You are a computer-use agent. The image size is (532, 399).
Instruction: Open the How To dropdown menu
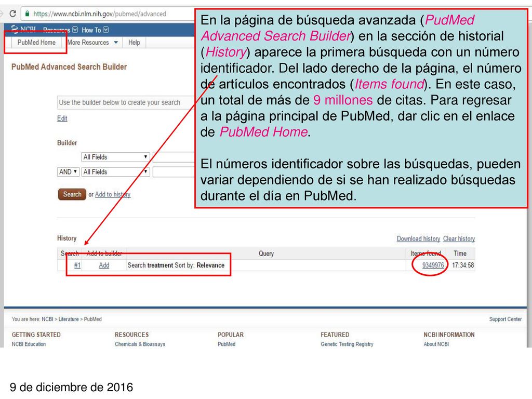tap(95, 30)
